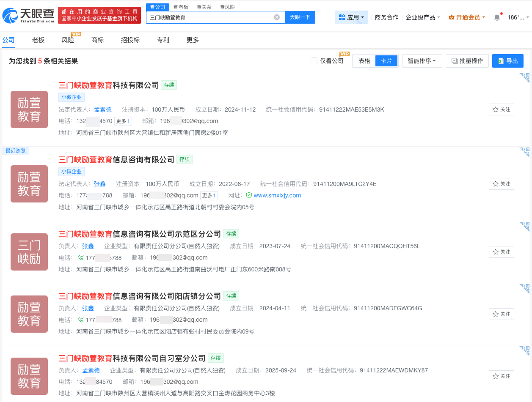The height and width of the screenshot is (402, 532).
Task: Switch to 表格 table view
Action: (x=364, y=61)
